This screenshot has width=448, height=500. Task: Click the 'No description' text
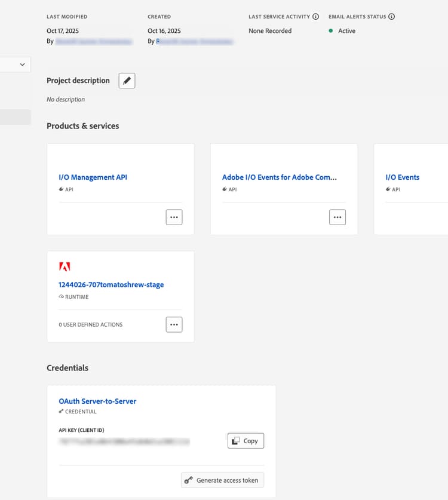coord(66,100)
